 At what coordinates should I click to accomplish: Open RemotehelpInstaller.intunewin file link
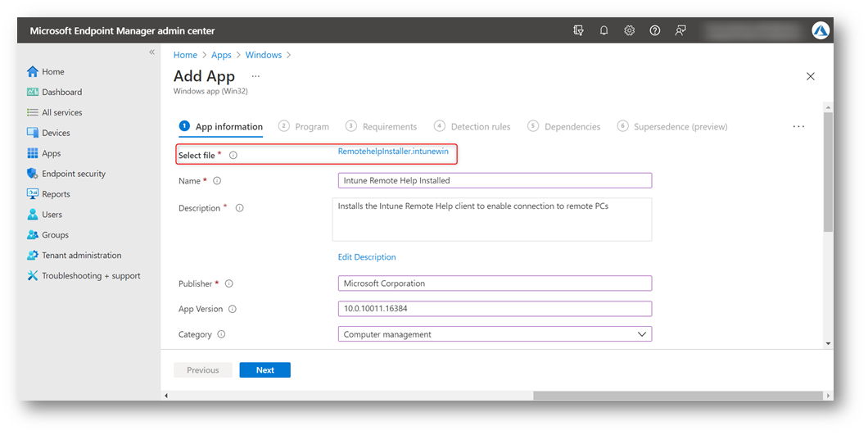click(x=393, y=152)
